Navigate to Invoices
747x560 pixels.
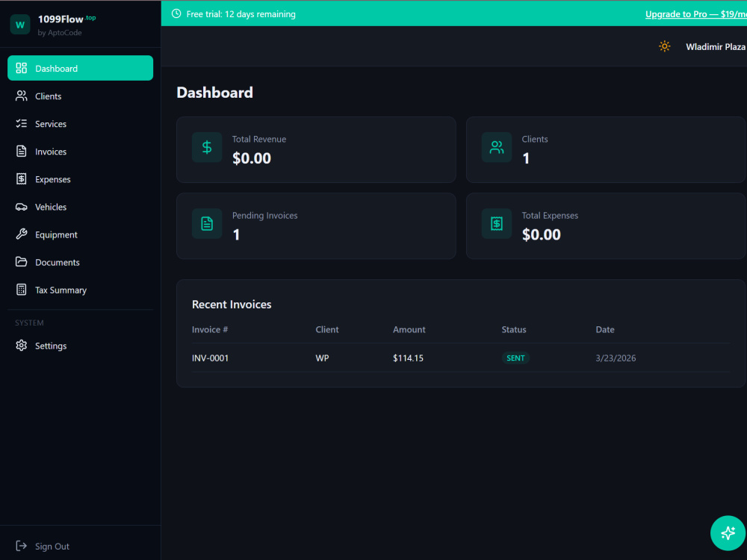(x=81, y=151)
